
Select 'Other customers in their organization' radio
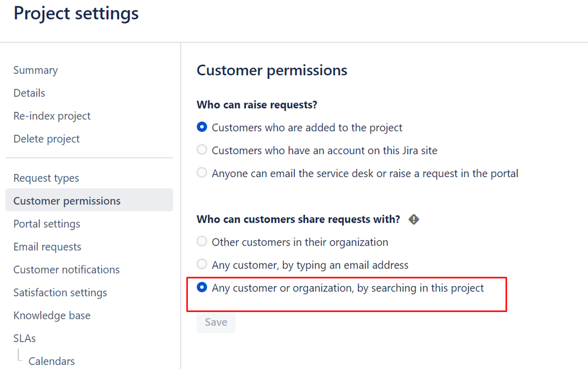pos(202,241)
